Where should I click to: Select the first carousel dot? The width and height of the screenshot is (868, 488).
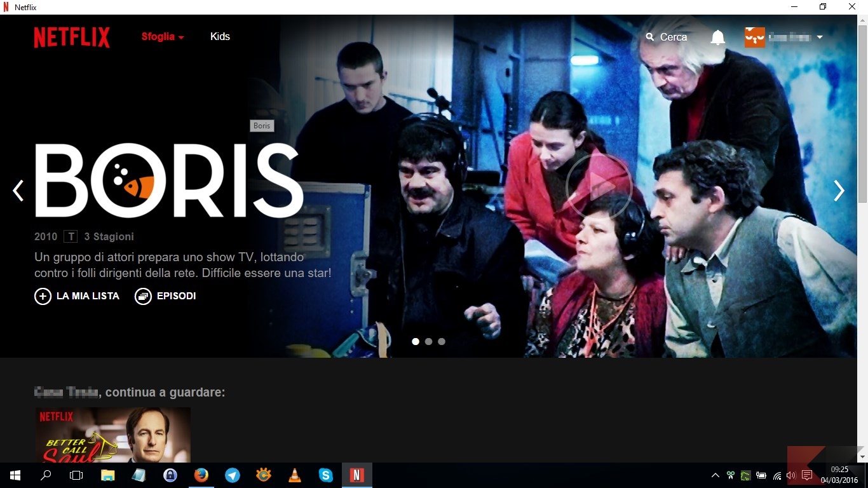coord(416,341)
